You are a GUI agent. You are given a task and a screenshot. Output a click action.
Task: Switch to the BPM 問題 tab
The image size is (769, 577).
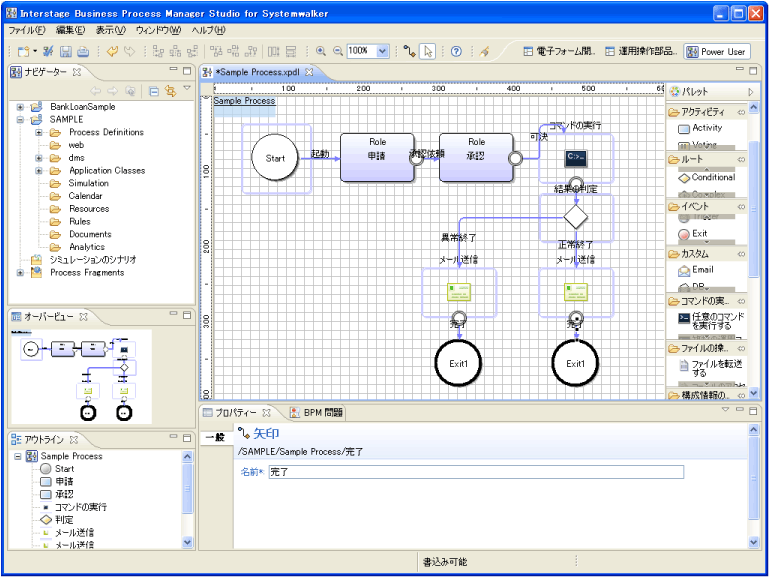(x=317, y=413)
